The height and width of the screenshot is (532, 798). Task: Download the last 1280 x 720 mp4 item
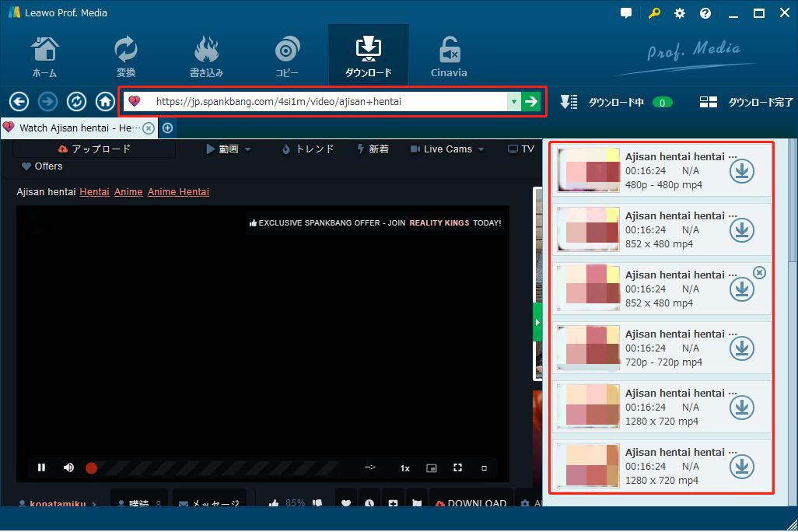tap(741, 467)
